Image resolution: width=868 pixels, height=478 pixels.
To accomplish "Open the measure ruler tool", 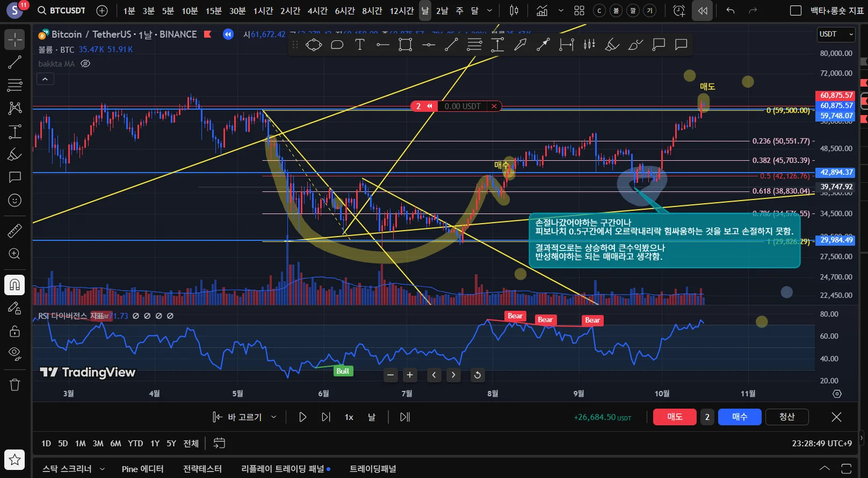I will click(x=15, y=231).
